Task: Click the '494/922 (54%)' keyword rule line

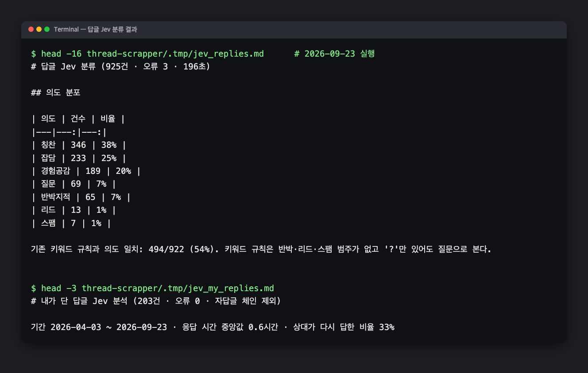Action: (x=261, y=250)
